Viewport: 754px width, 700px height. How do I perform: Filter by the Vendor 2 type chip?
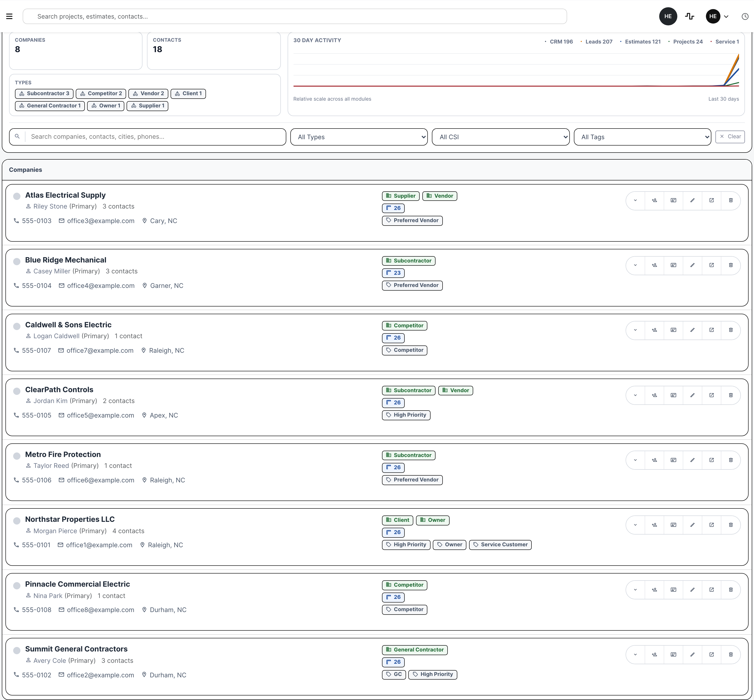coord(148,94)
